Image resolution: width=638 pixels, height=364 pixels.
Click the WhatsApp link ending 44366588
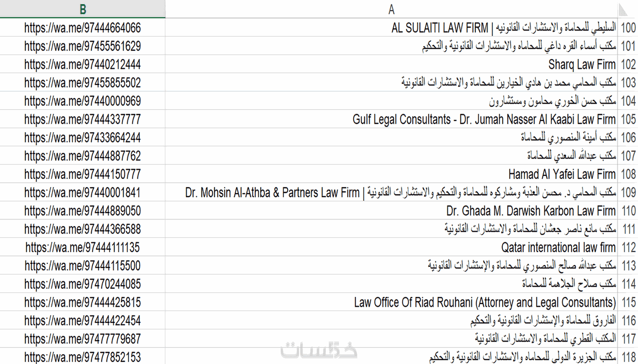(83, 229)
